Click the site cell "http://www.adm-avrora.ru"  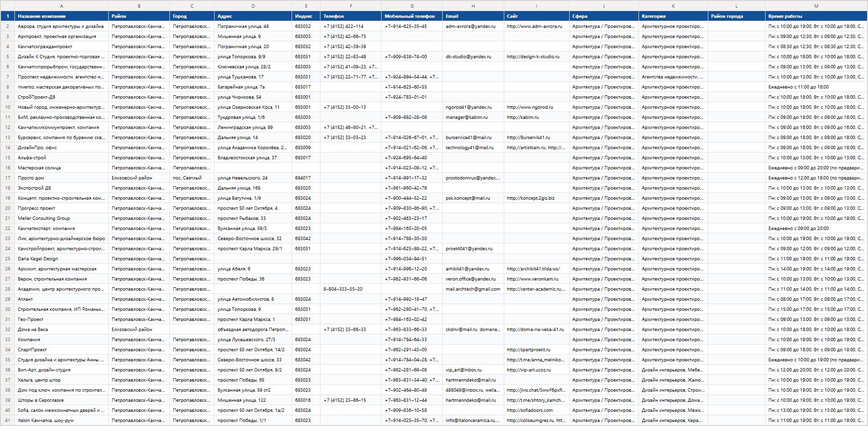click(536, 26)
